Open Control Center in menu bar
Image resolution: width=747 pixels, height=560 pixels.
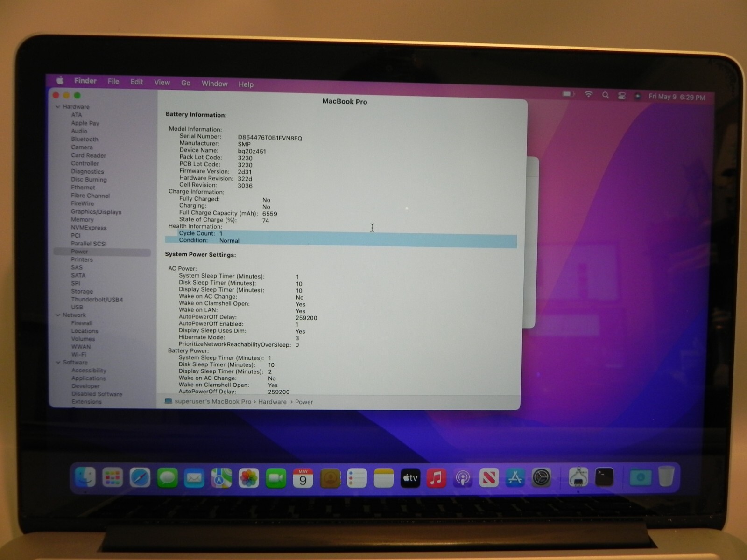(x=622, y=96)
